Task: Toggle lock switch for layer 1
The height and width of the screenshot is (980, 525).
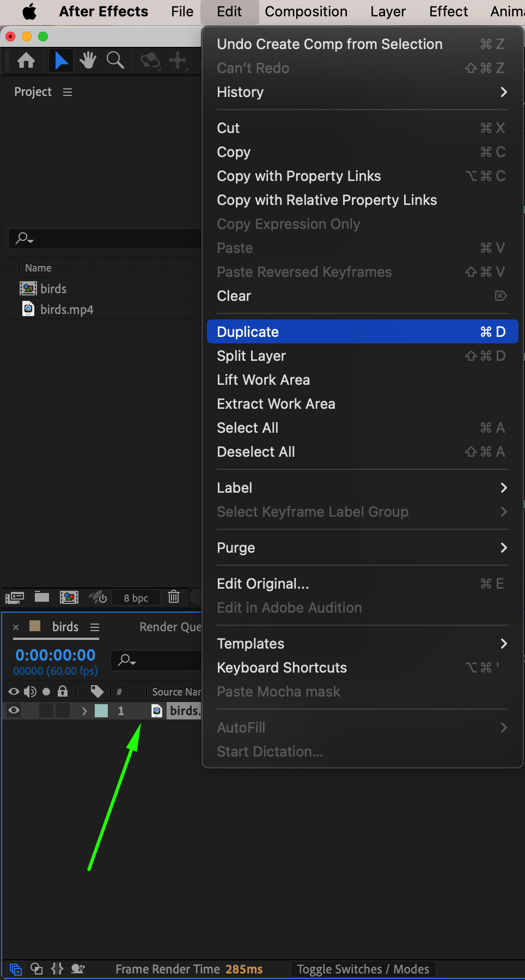Action: pyautogui.click(x=63, y=710)
